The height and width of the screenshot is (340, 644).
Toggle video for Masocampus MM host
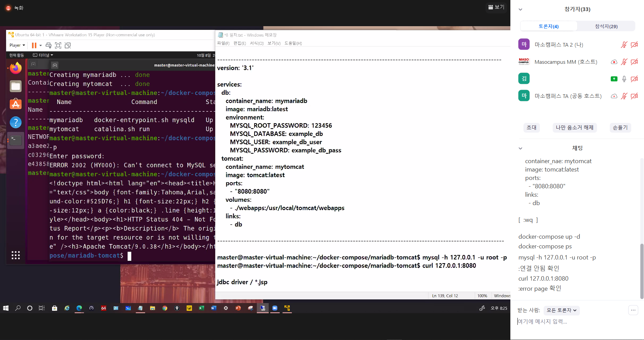click(634, 62)
